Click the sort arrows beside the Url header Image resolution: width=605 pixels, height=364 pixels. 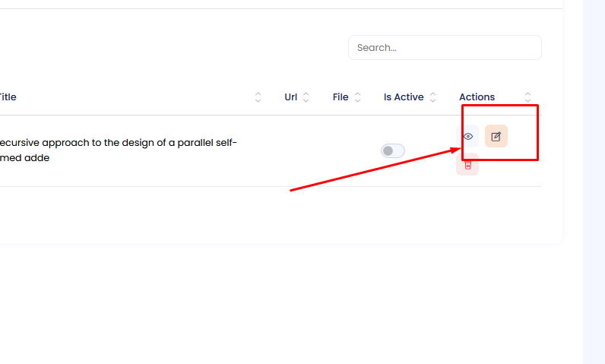(306, 97)
